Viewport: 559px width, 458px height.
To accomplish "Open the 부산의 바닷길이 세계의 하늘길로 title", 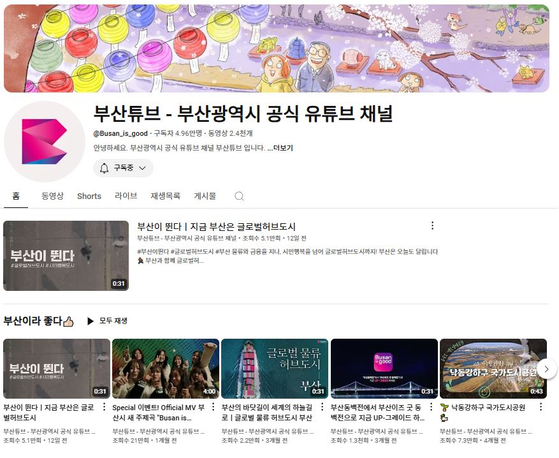I will (x=267, y=413).
